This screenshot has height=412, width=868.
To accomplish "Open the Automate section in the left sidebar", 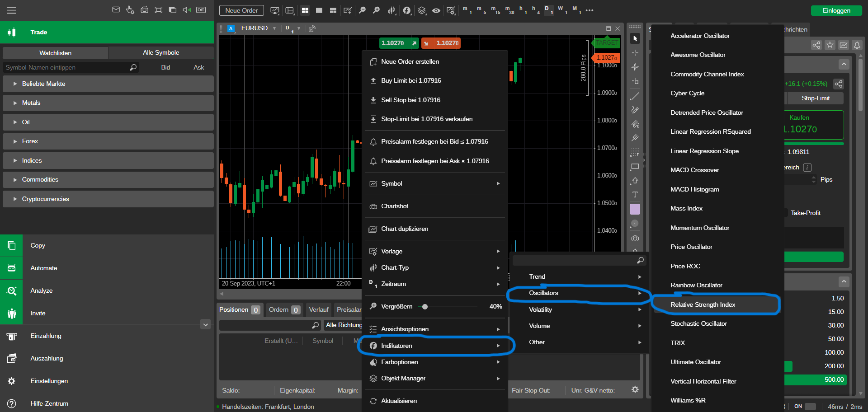I will coord(43,268).
